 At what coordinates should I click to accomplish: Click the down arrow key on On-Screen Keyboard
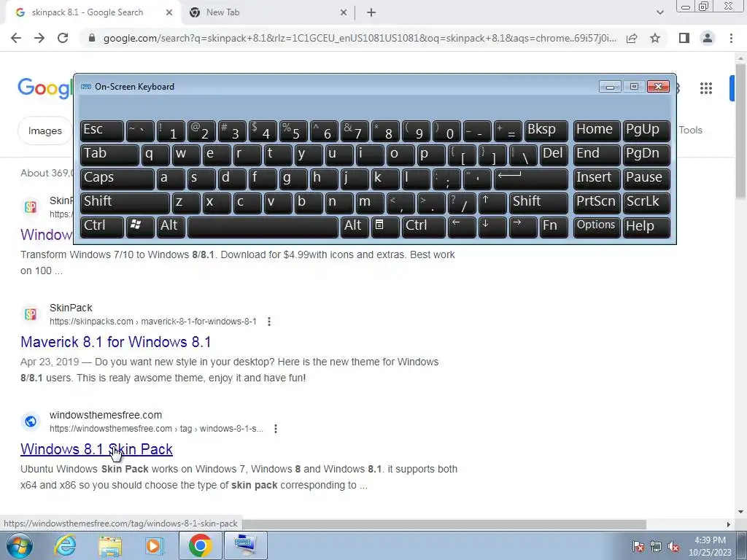coord(492,227)
